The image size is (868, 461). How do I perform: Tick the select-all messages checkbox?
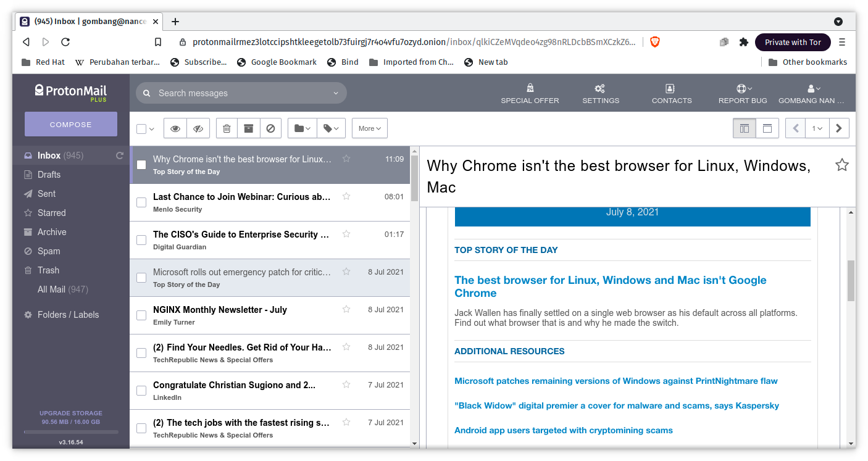pos(141,128)
